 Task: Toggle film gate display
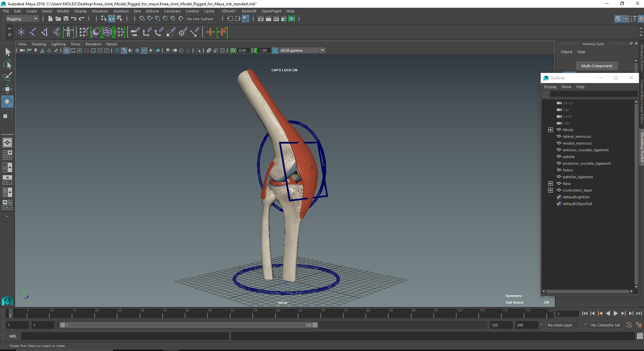click(x=73, y=50)
